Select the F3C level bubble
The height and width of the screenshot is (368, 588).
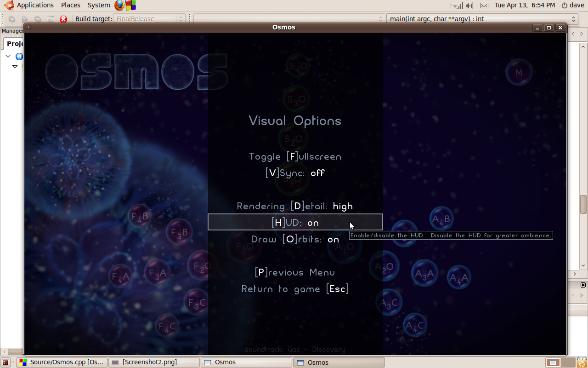pyautogui.click(x=197, y=302)
